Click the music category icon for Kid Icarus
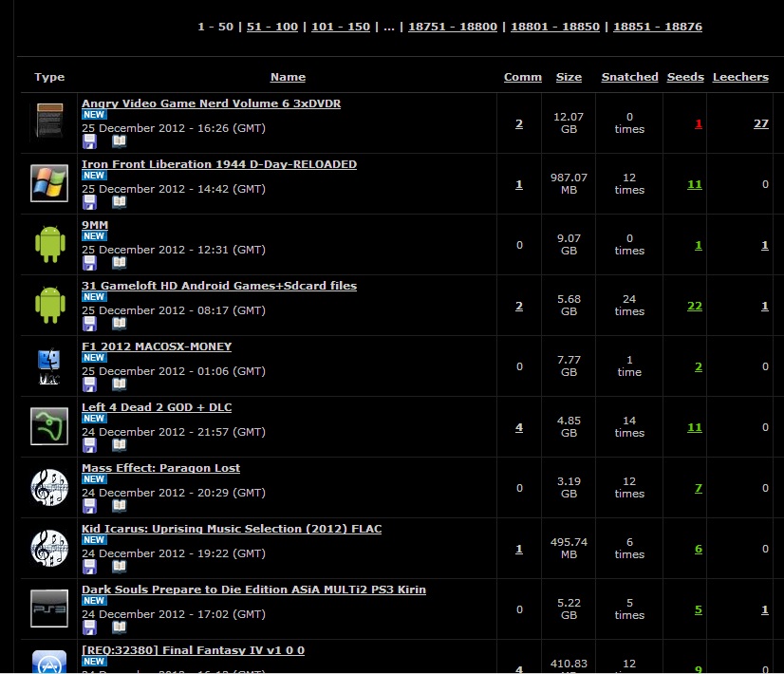Image resolution: width=784 pixels, height=674 pixels. [x=49, y=548]
